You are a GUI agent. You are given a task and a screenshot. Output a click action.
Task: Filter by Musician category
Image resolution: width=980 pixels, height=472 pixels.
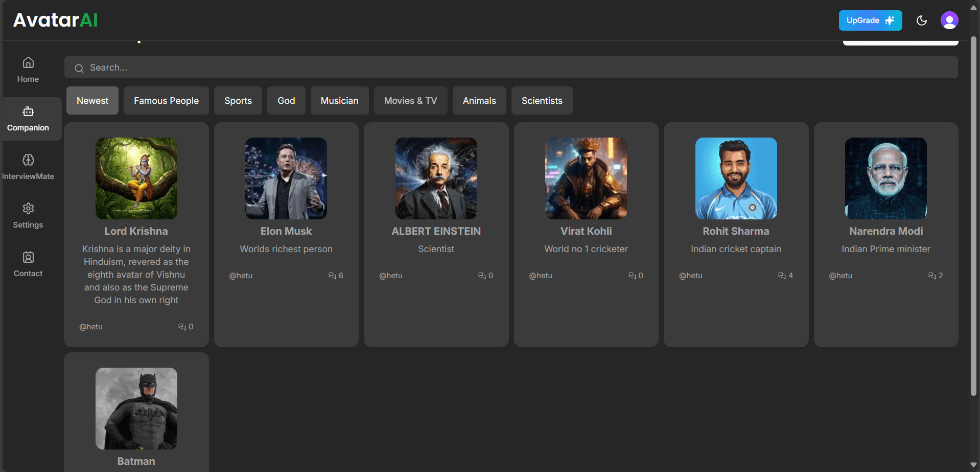point(340,101)
